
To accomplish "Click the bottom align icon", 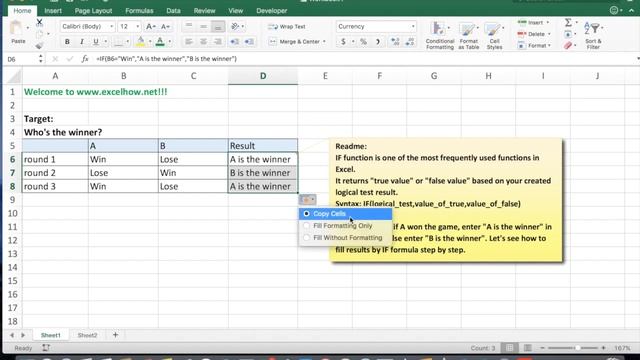I will click(218, 27).
